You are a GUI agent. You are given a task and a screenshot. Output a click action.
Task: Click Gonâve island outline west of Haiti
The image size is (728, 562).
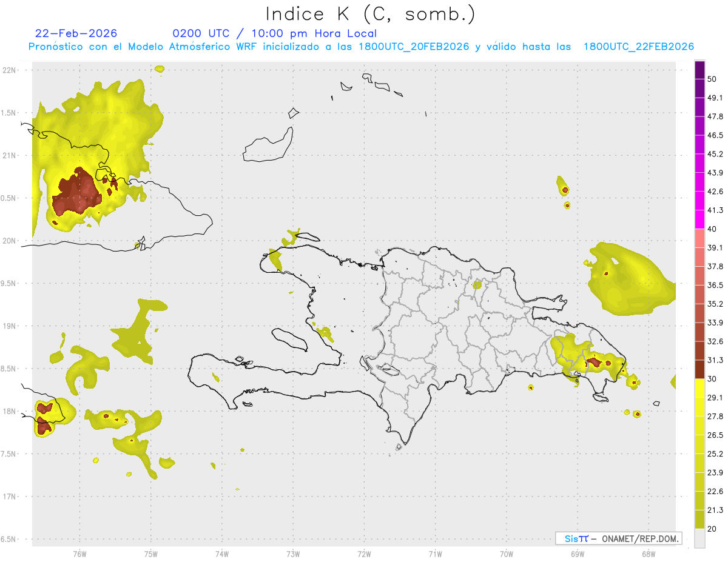pyautogui.click(x=291, y=339)
